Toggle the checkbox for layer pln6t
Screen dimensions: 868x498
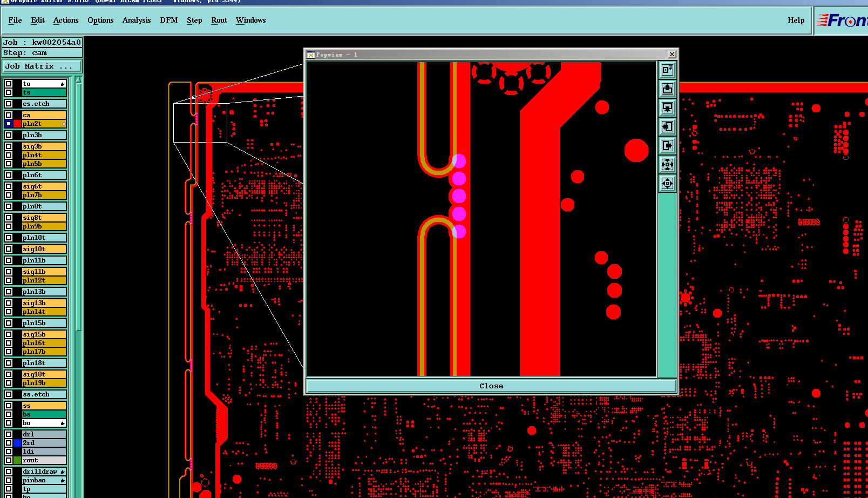pyautogui.click(x=9, y=175)
